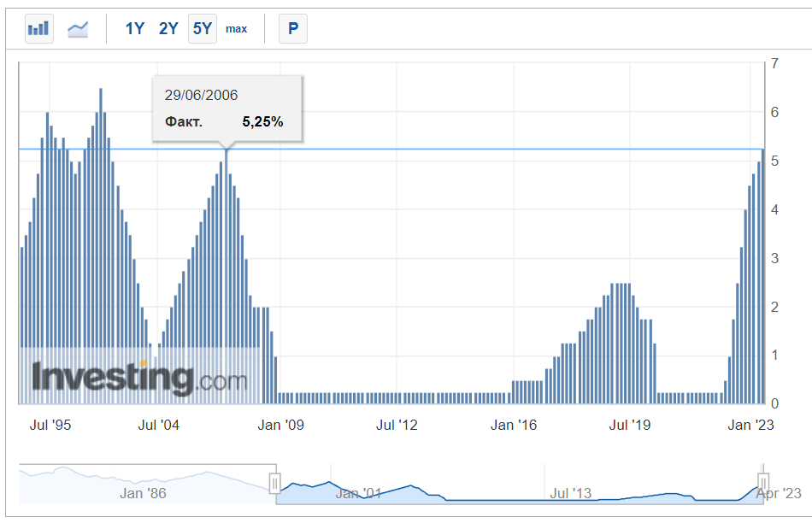This screenshot has width=812, height=523.
Task: Click the Jul '95 x-axis label
Action: (50, 425)
